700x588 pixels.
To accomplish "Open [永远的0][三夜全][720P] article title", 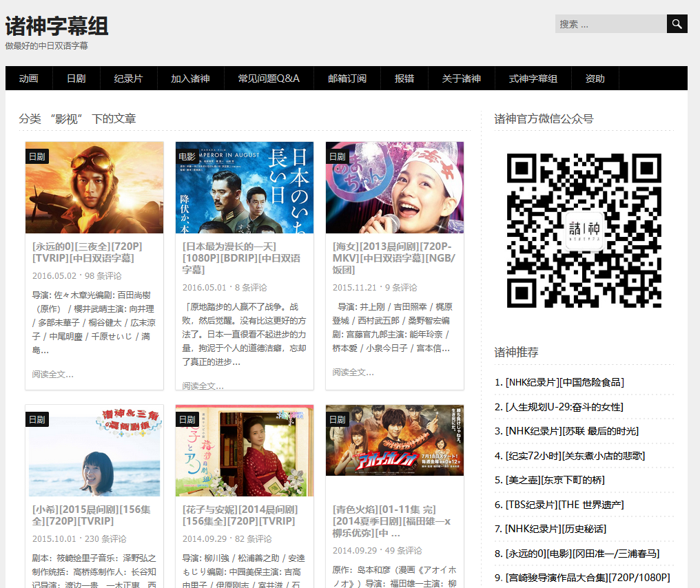I will [87, 252].
